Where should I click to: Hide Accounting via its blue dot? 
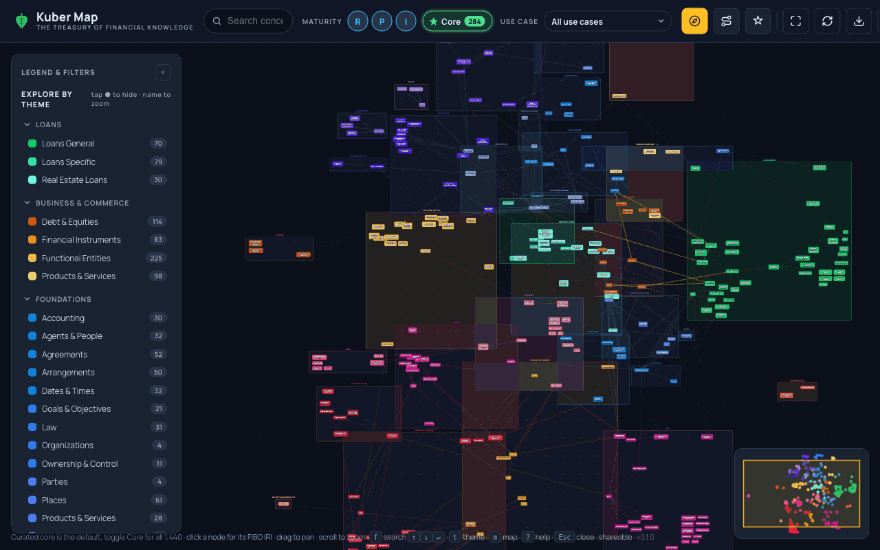[32, 318]
